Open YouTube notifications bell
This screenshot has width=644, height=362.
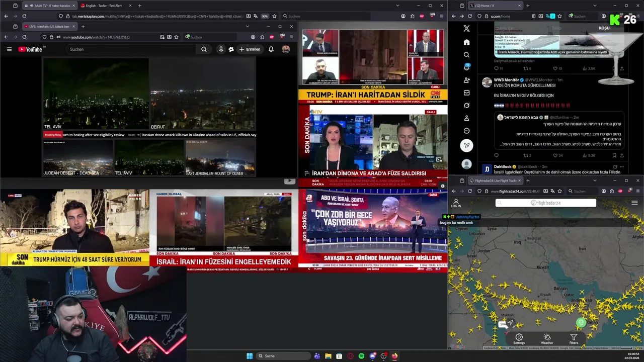pos(271,49)
